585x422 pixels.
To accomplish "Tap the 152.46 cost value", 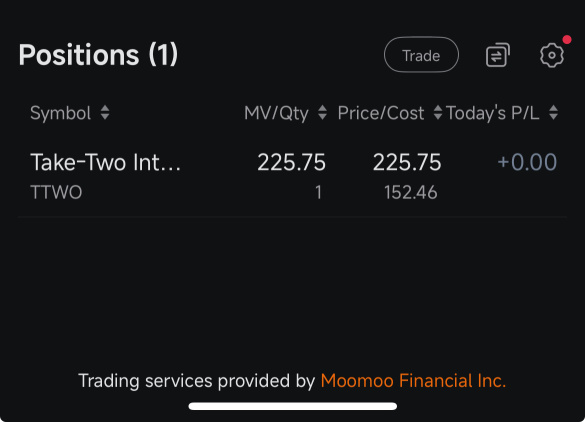I will click(410, 193).
